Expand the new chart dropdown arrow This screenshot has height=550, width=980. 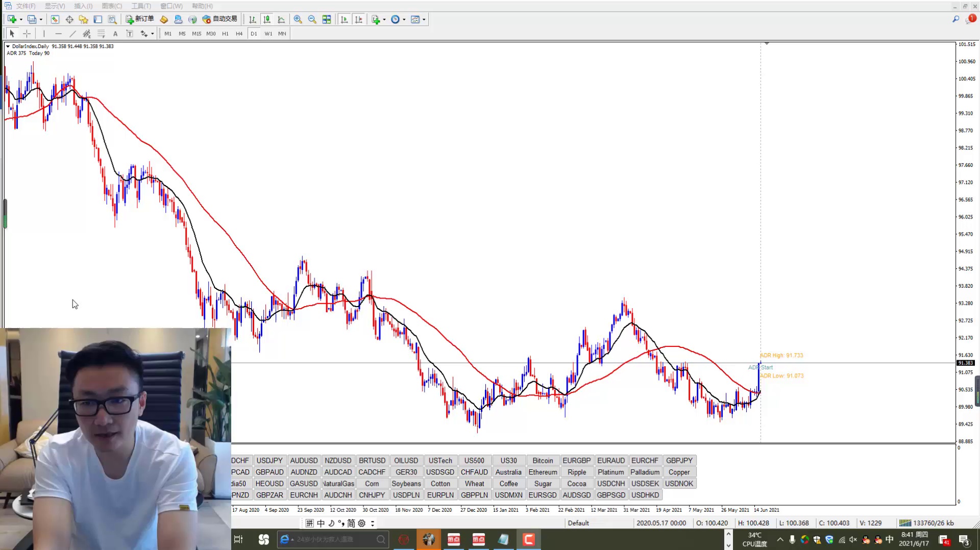click(21, 19)
